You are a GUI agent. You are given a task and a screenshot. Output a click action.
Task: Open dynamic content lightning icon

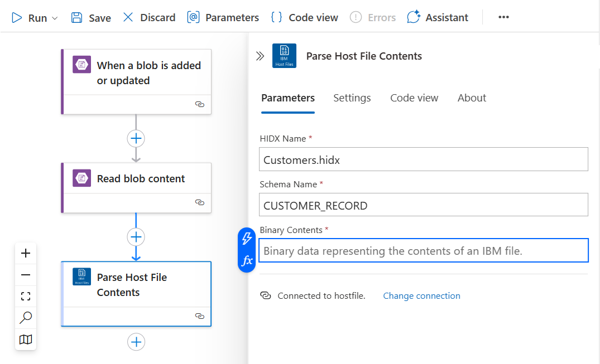coord(247,239)
